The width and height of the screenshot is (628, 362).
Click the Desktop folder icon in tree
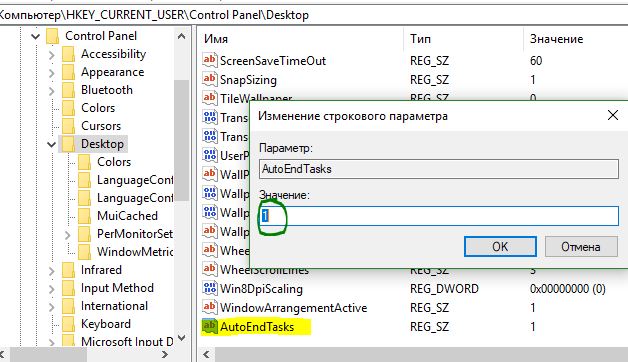coord(68,144)
